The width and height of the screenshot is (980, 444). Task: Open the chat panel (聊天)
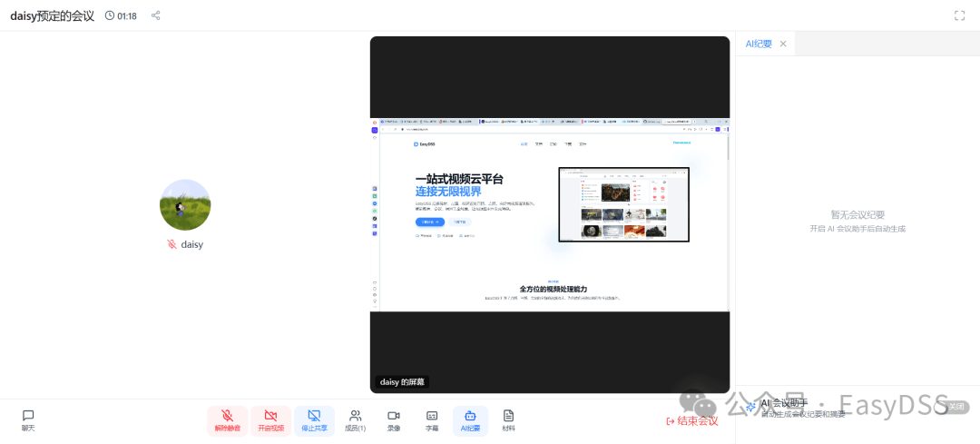[28, 421]
